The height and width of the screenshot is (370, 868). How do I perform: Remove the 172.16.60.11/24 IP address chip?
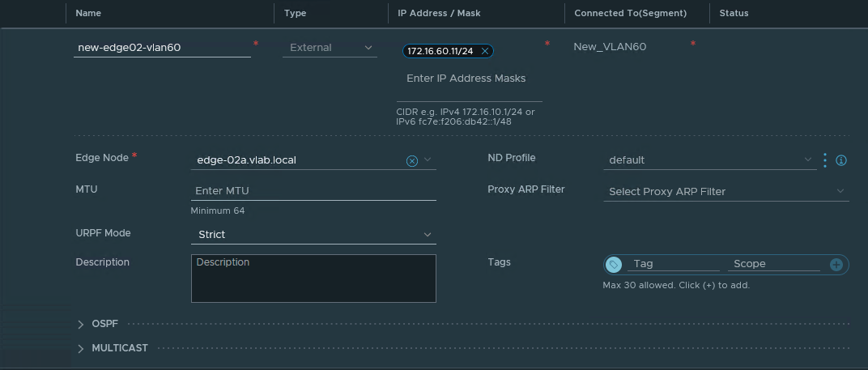(484, 51)
